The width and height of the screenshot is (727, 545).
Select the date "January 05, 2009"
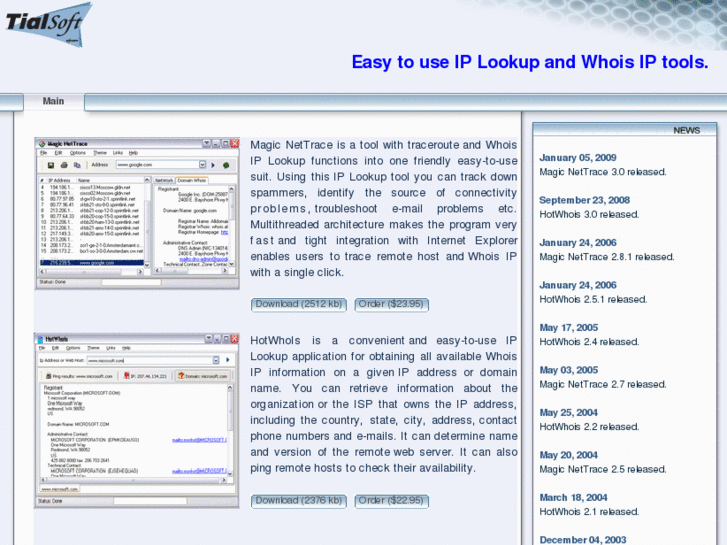578,158
